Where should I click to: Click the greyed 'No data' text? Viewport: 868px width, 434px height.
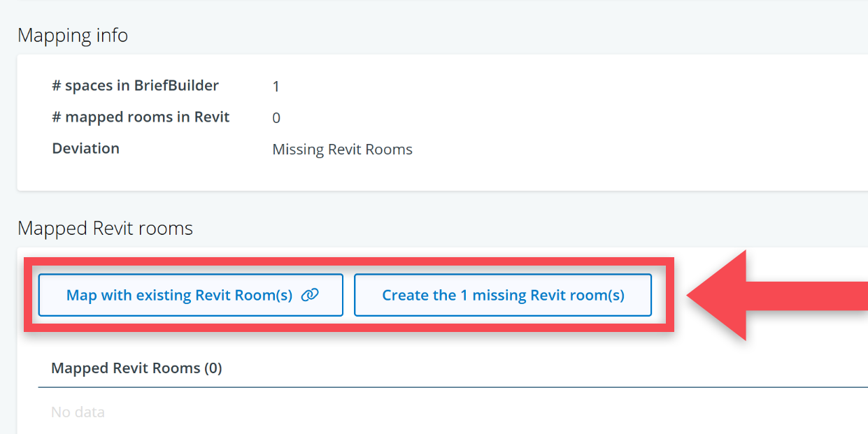(x=78, y=412)
